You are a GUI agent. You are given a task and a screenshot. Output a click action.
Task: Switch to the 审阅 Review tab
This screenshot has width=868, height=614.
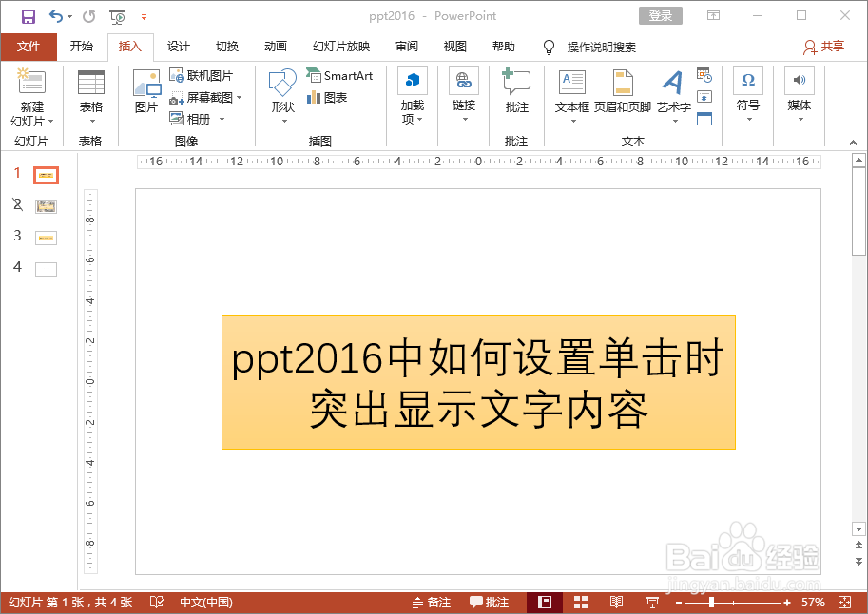pyautogui.click(x=406, y=47)
